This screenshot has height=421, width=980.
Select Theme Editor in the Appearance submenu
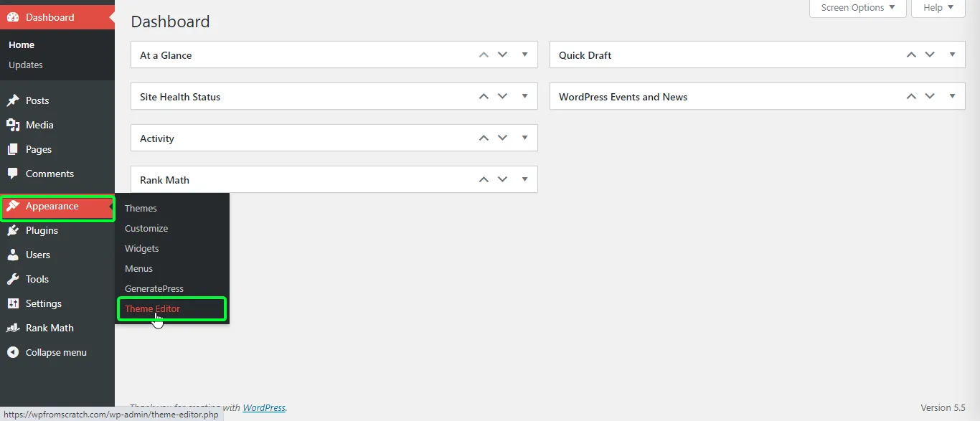pos(151,308)
